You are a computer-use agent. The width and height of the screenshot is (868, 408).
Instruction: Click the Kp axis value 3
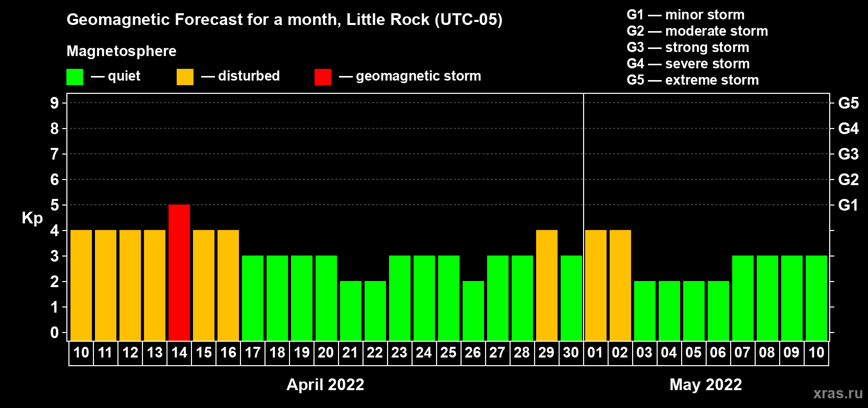(x=55, y=256)
